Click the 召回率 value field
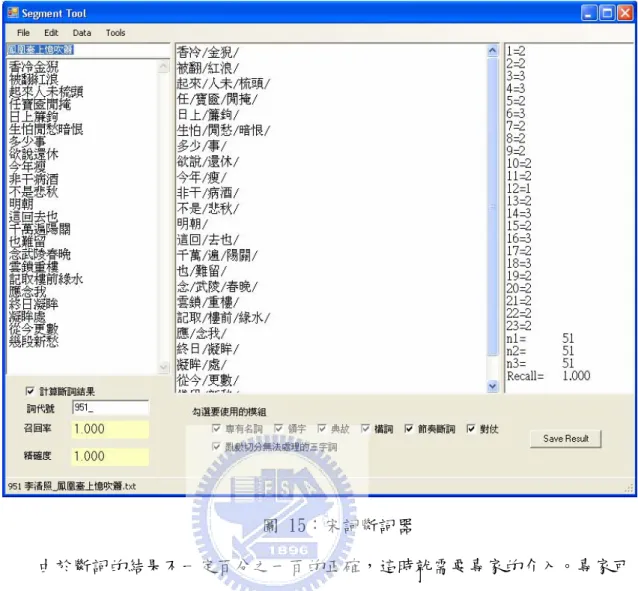Screen dimensions: 638x591 [x=110, y=429]
